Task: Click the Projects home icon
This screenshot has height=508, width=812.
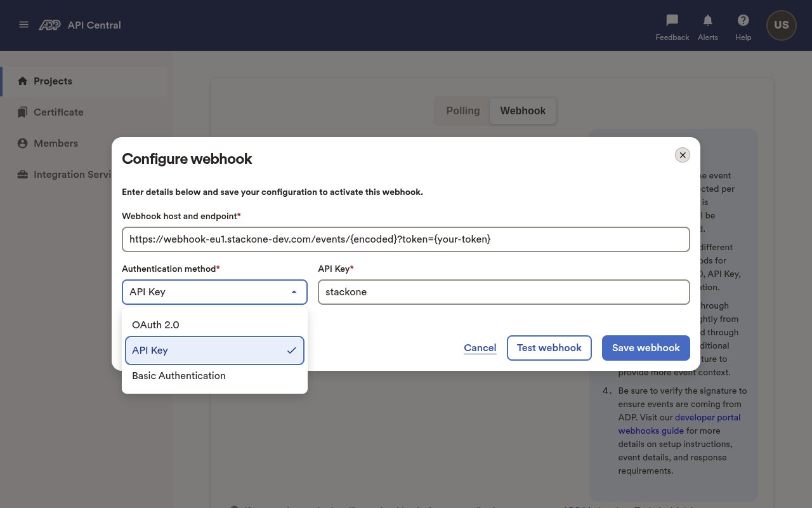Action: 23,81
